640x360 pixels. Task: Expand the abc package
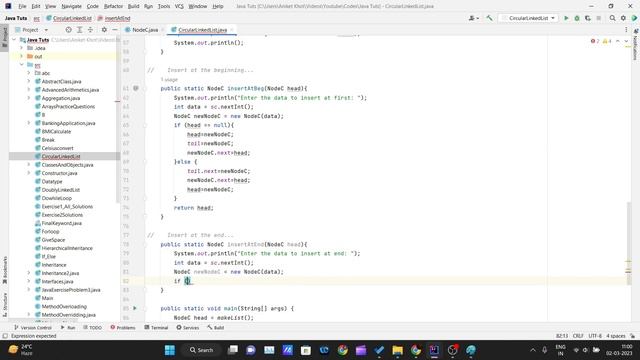pos(29,73)
